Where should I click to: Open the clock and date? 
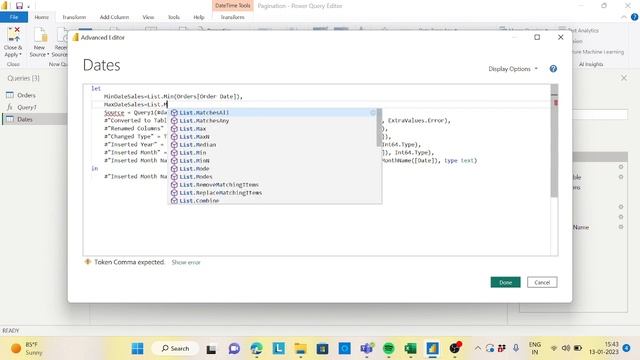click(x=603, y=348)
